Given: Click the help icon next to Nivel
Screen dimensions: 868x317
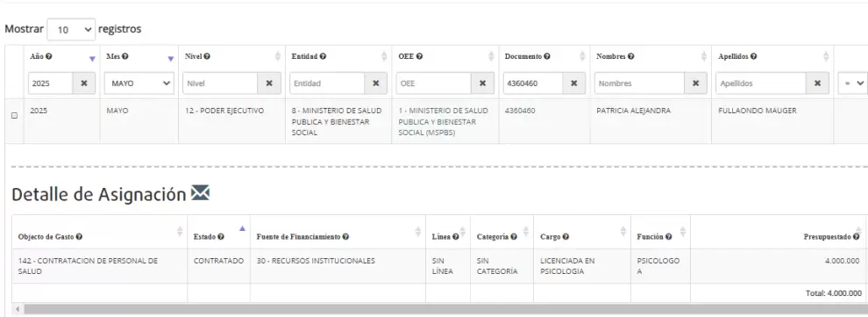Looking at the screenshot, I should tap(207, 56).
